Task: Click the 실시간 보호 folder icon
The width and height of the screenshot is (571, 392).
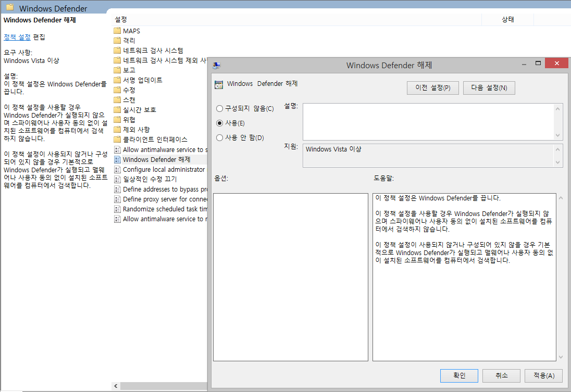Action: tap(117, 109)
